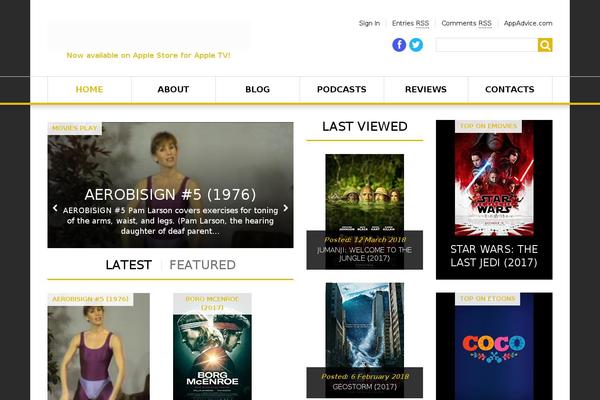Open the PODCASTS menu item
Screen dimensions: 600x400
342,90
